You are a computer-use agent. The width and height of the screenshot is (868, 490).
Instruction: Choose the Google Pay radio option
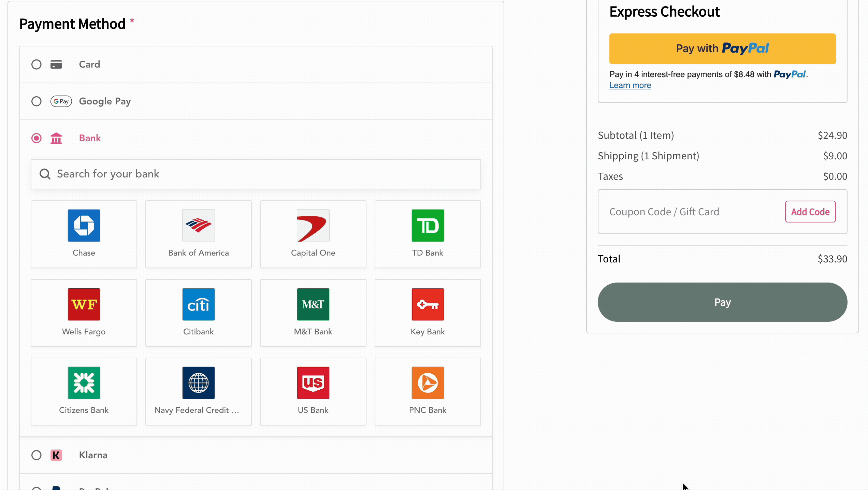point(37,101)
